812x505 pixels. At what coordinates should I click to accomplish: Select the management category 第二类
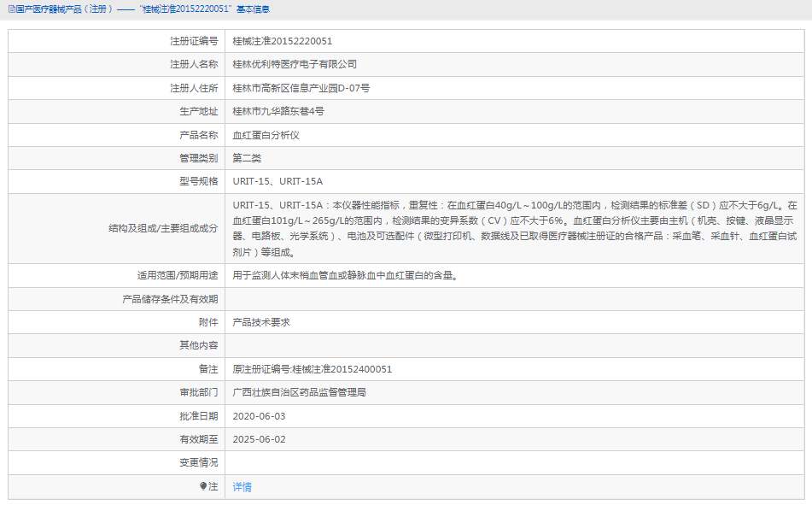pyautogui.click(x=248, y=157)
